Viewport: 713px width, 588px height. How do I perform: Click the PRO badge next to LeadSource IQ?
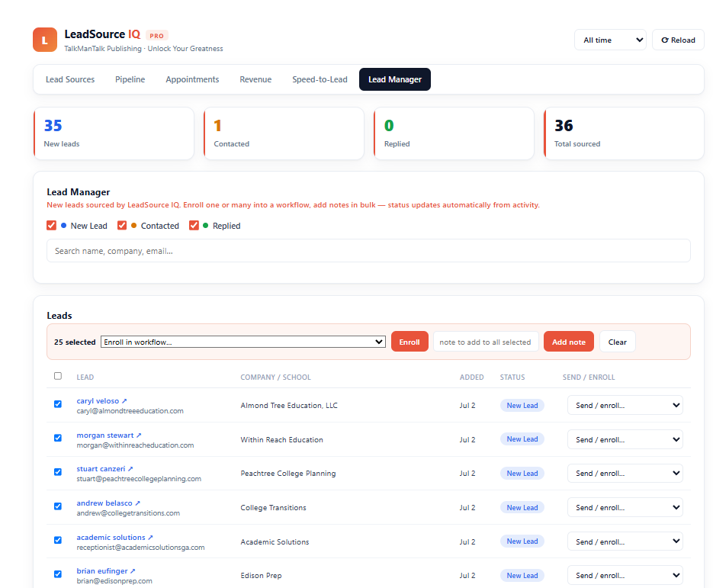(157, 36)
